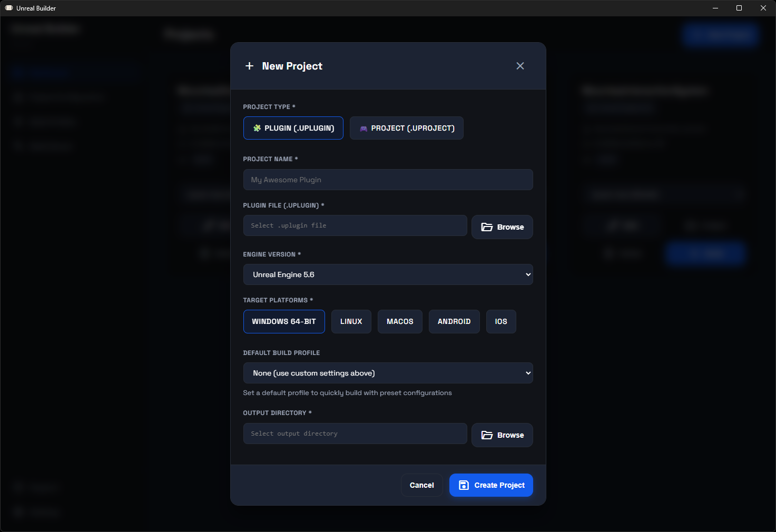Click the Project Name input field

click(x=388, y=180)
